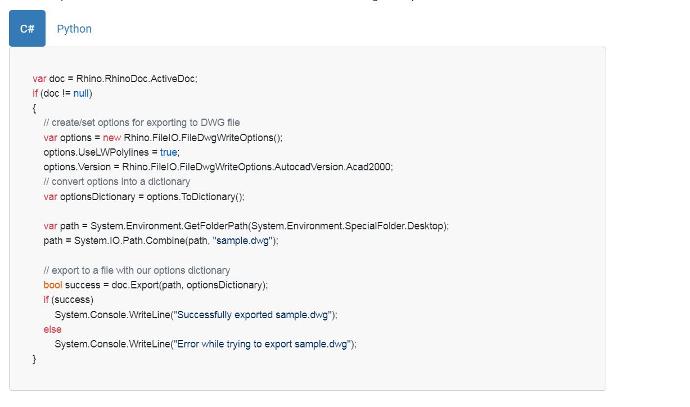Click the closing curly brace of the code
This screenshot has height=407, width=690.
point(34,359)
